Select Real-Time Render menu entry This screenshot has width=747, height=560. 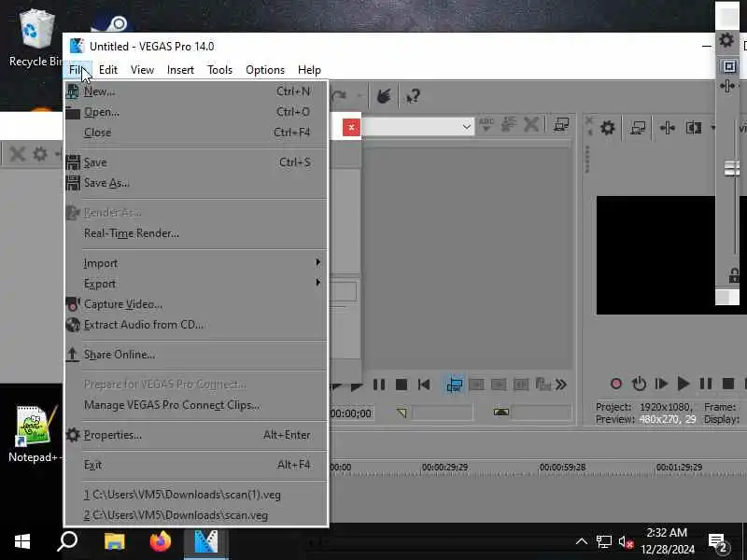196,233
